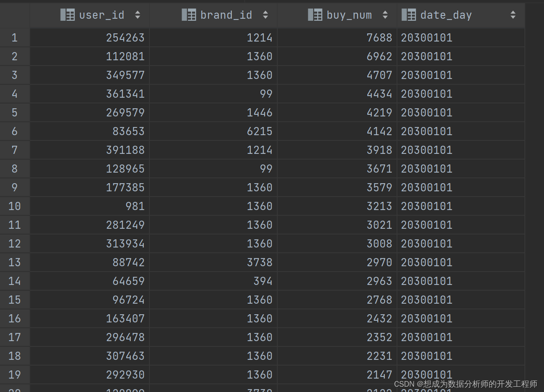Select row number 5

(15, 113)
